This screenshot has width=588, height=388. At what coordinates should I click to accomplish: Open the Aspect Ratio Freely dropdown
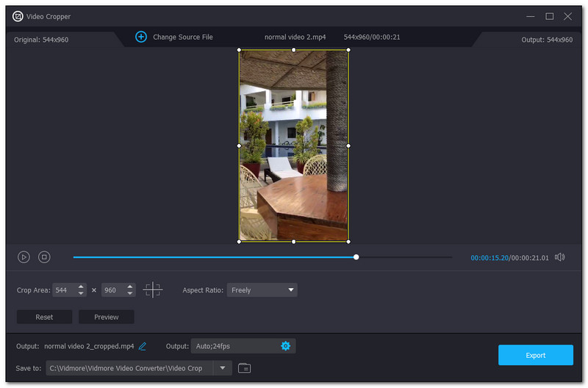click(x=262, y=290)
